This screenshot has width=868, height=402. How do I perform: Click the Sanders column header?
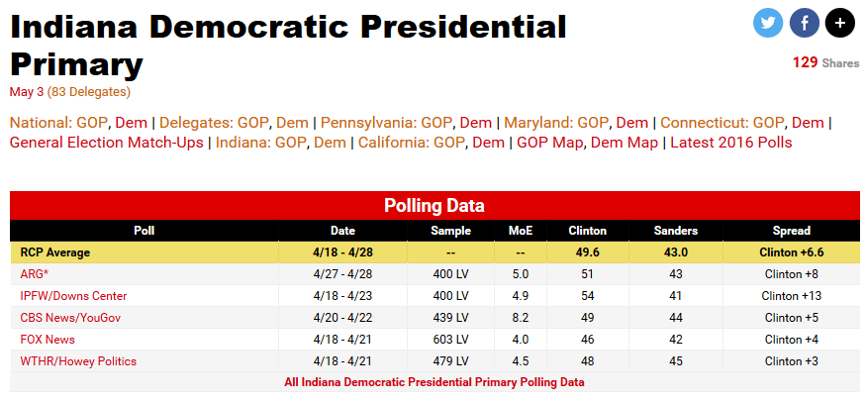click(x=676, y=231)
